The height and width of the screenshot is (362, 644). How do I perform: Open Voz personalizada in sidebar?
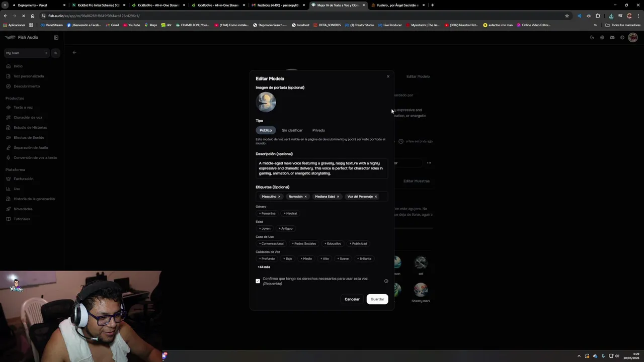coord(29,76)
